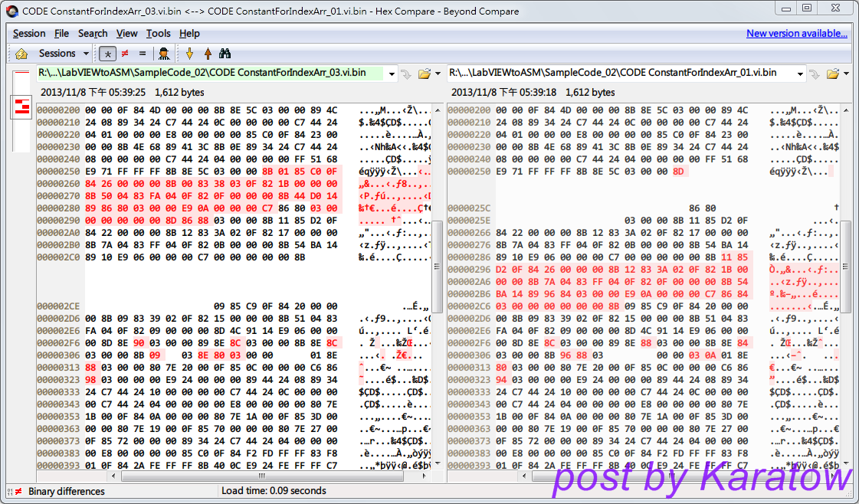
Task: Select the binoculars Find icon
Action: 223,54
